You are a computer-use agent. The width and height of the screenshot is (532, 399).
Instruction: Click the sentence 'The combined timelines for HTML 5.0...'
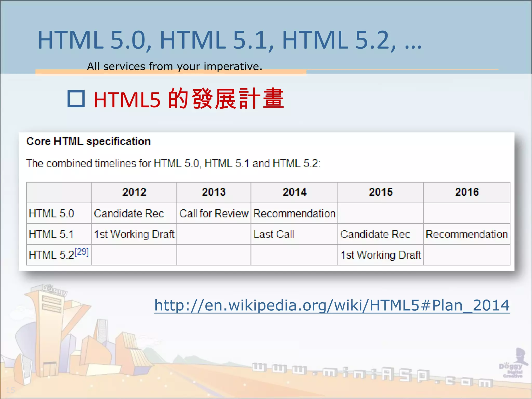(x=173, y=163)
